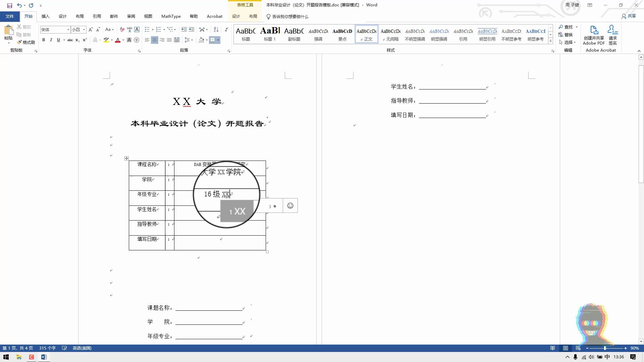Viewport: 644px width, 362px height.
Task: Click the vertical scrollbar thumb
Action: pos(641,124)
